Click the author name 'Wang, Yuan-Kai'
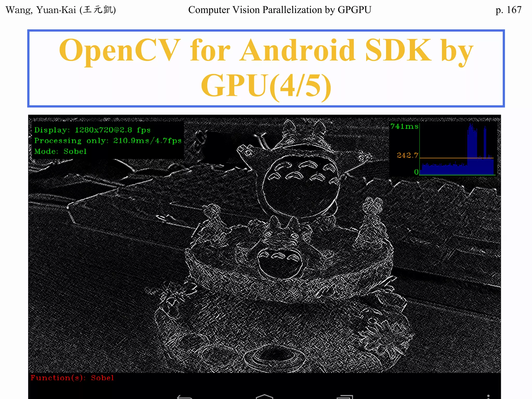 click(x=41, y=10)
